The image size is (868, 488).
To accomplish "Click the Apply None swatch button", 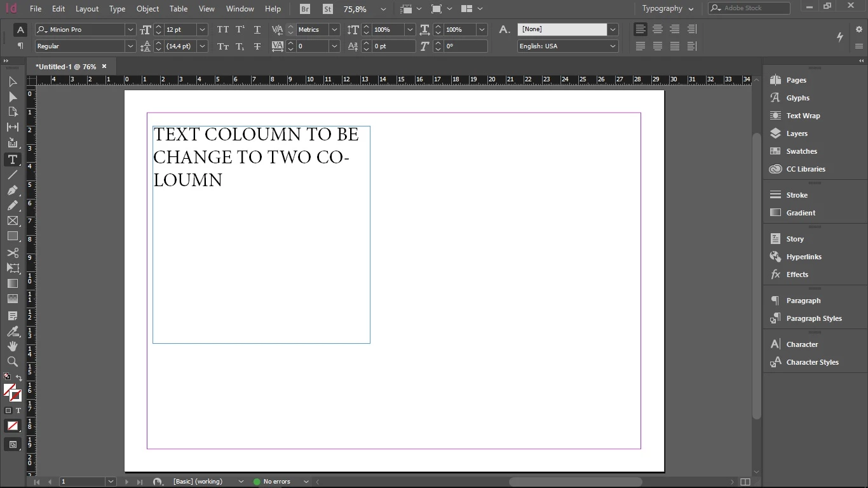I will click(13, 426).
